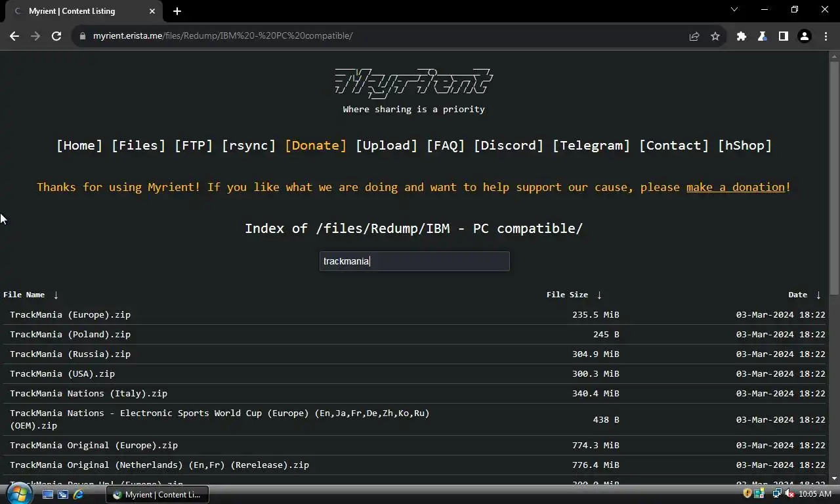Select the Myrient taskbar button
Viewport: 840px width, 504px height.
pos(157,494)
